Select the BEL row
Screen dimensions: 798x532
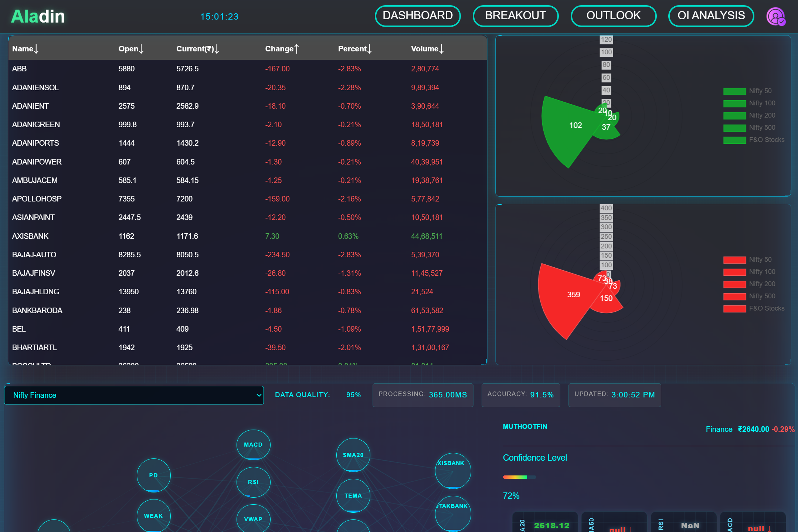click(x=248, y=329)
